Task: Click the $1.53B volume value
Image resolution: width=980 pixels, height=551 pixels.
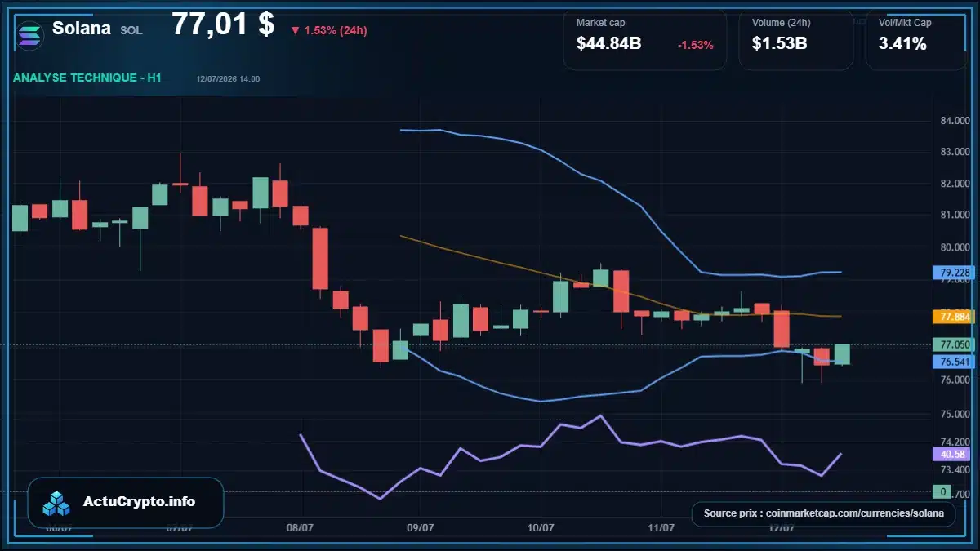Action: pos(780,44)
